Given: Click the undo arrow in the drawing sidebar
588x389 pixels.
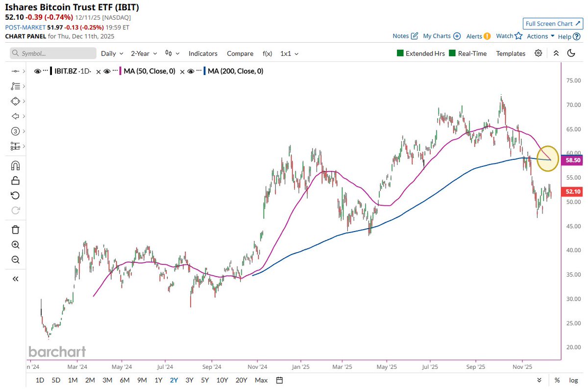Looking at the screenshot, I should point(15,195).
